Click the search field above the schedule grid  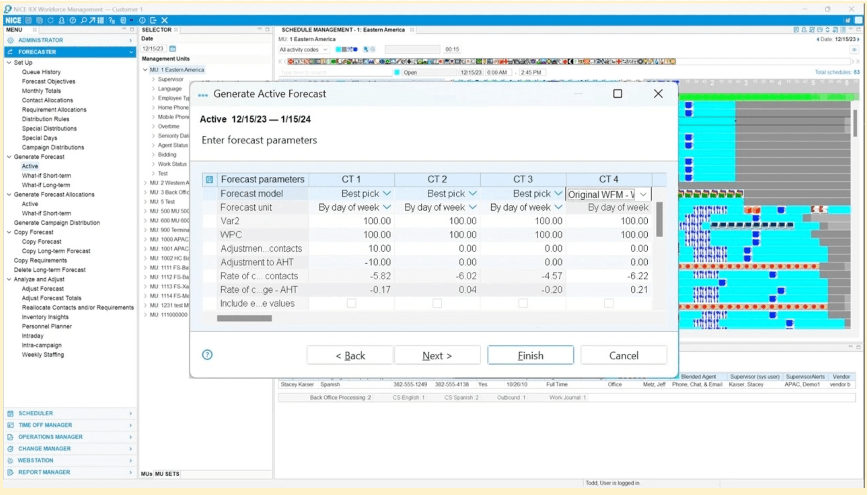[335, 72]
